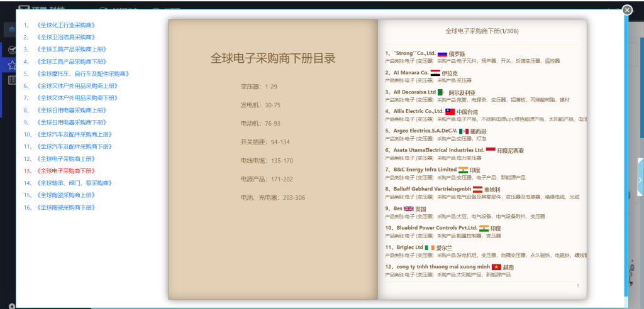
Task: Close the catalog popup with X icon
Action: tap(626, 9)
